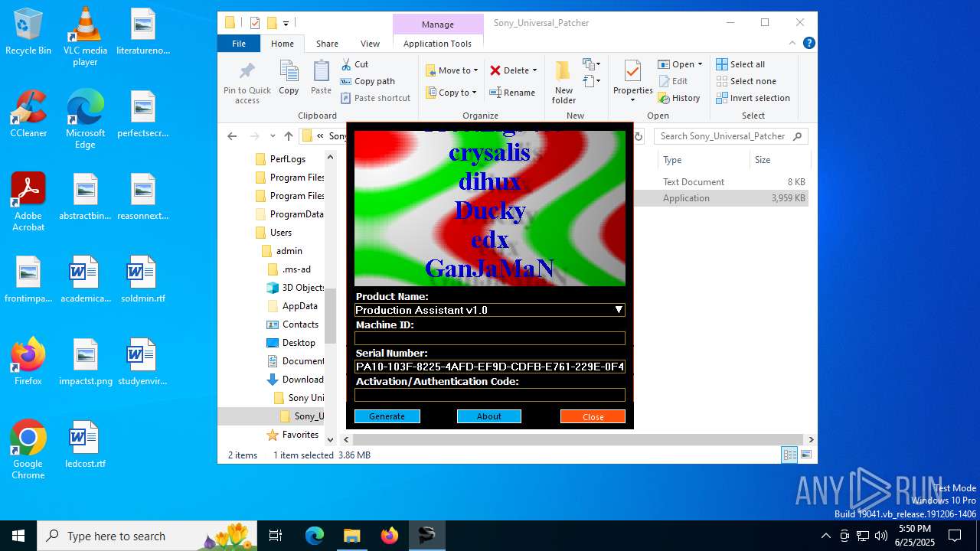Click the Rename button in ribbon

tap(512, 93)
